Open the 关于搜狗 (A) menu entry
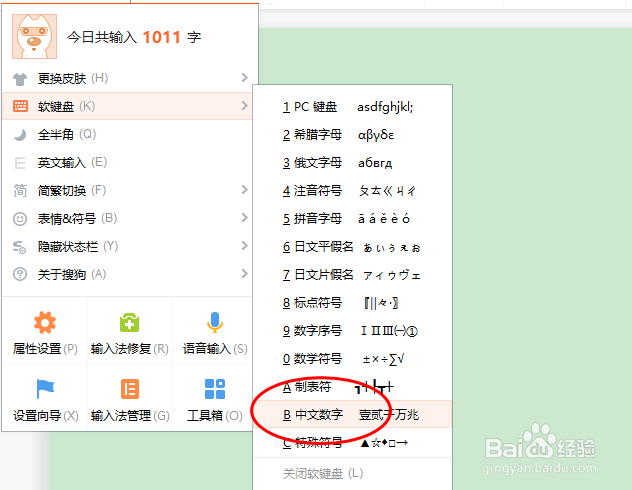 tap(127, 274)
